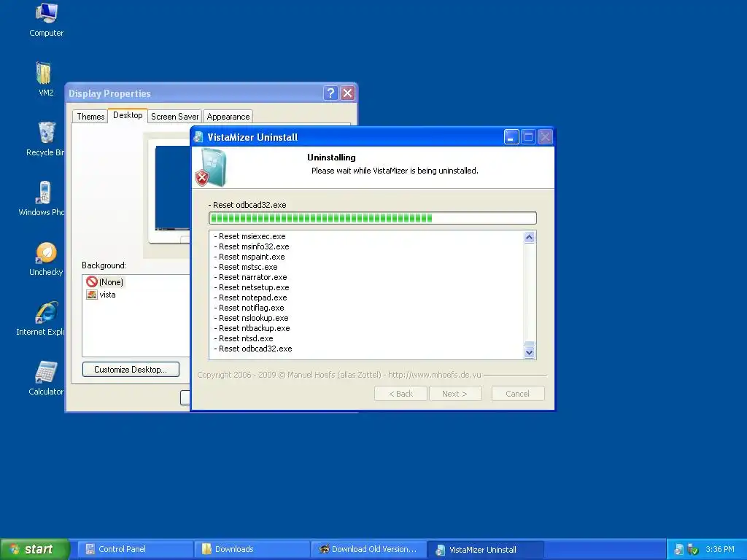
Task: Click the 'Reset msinfo32.exe' log line
Action: point(252,246)
